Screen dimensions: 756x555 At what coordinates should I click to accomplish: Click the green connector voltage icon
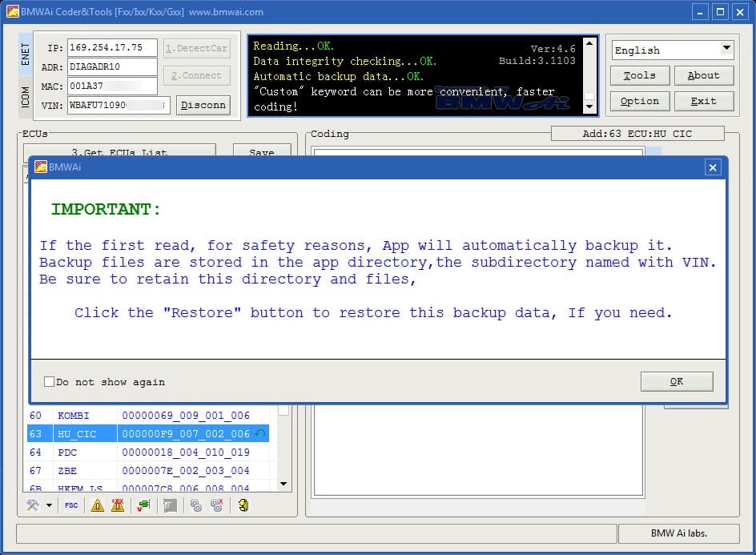coord(143,505)
